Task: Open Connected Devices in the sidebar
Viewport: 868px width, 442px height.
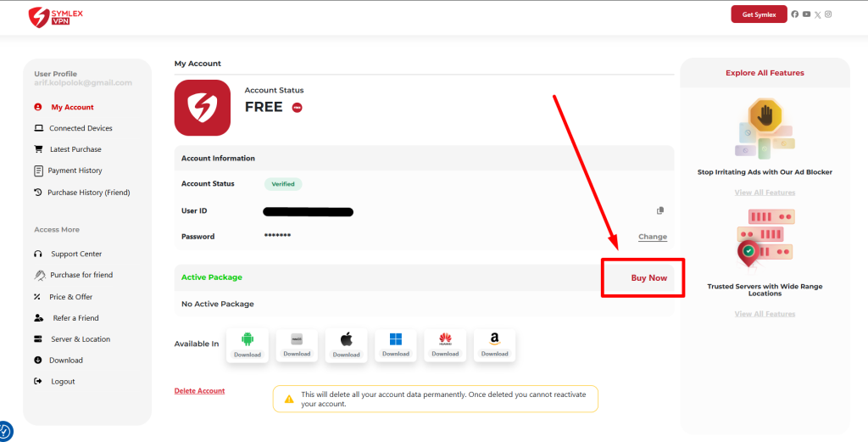Action: [x=81, y=128]
